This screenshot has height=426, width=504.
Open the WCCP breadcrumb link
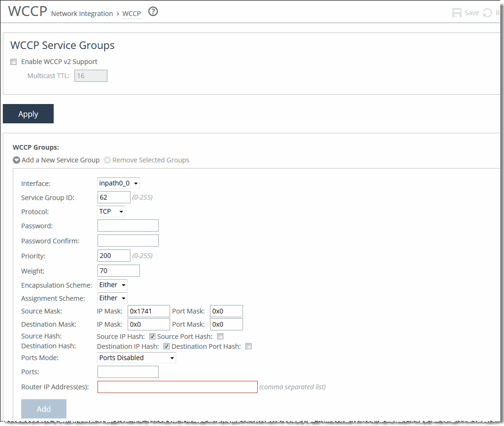click(131, 13)
